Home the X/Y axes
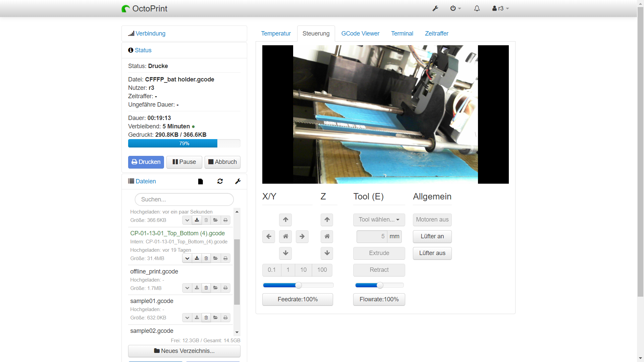 point(285,237)
